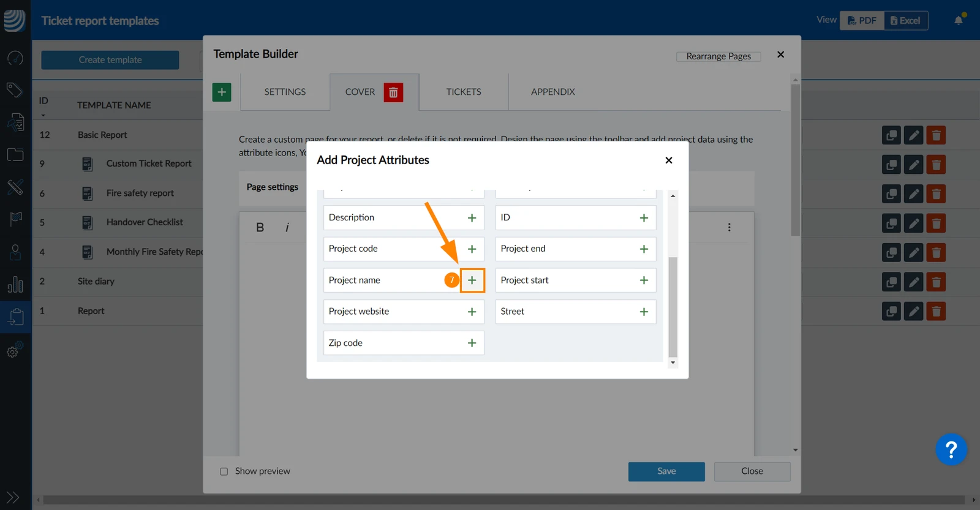
Task: Open the flag icon in the sidebar
Action: point(15,219)
